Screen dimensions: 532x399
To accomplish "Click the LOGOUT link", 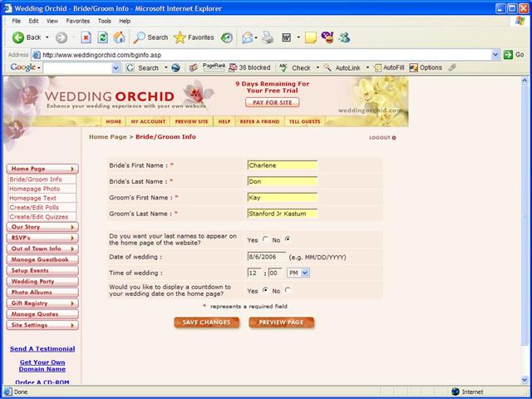I will coord(382,138).
